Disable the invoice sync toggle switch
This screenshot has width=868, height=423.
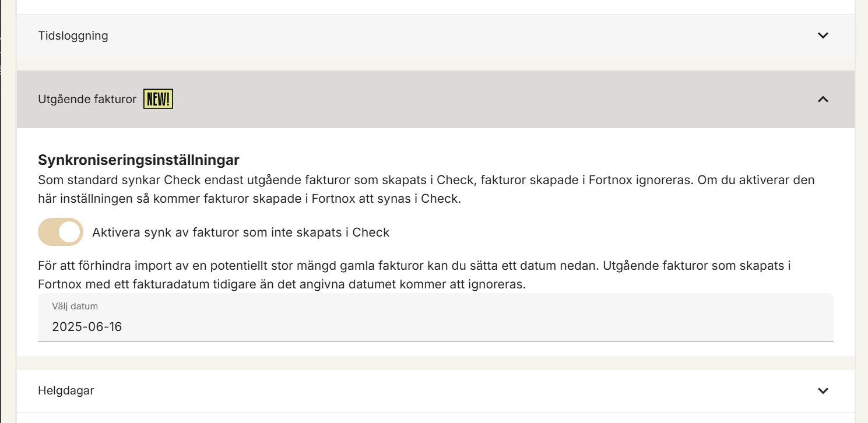(x=61, y=232)
